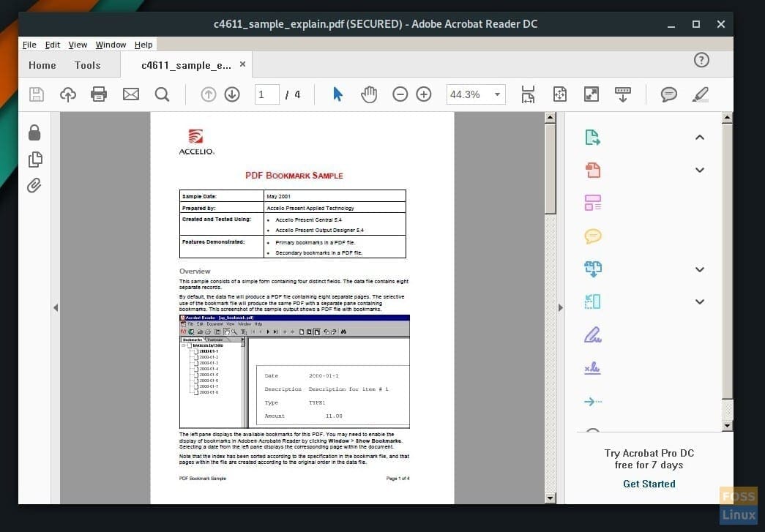Open Send for Signature tool
The width and height of the screenshot is (765, 532).
click(593, 367)
